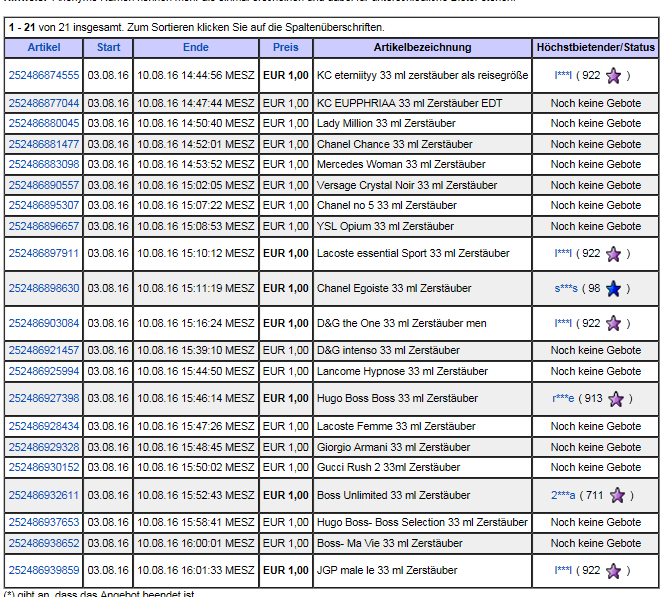Sort by the Start column header

[x=108, y=47]
